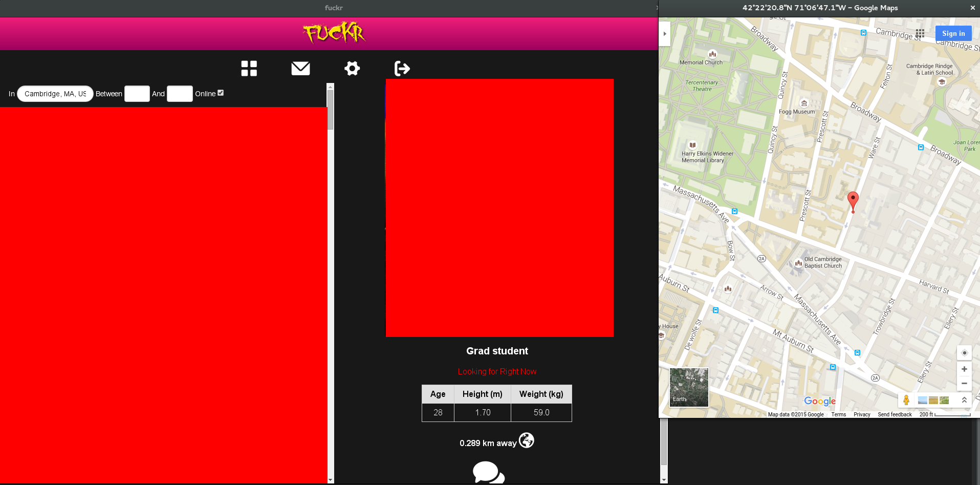Image resolution: width=980 pixels, height=485 pixels.
Task: Close the Google Maps window
Action: pos(972,8)
